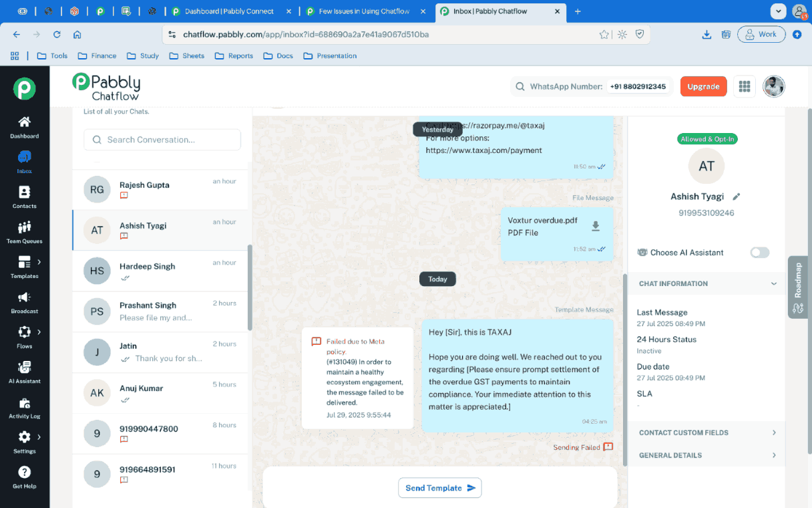Go to Contacts in the sidebar
The image size is (812, 508).
coord(24,197)
